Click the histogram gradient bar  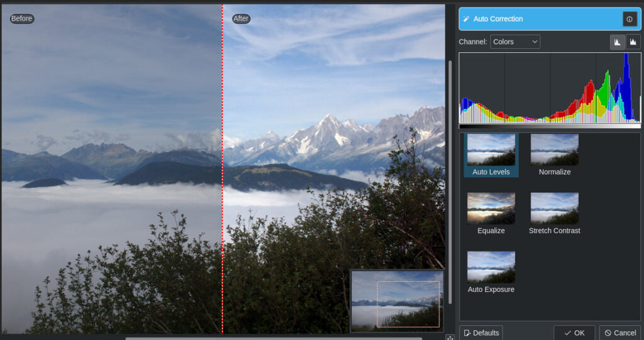pyautogui.click(x=550, y=126)
